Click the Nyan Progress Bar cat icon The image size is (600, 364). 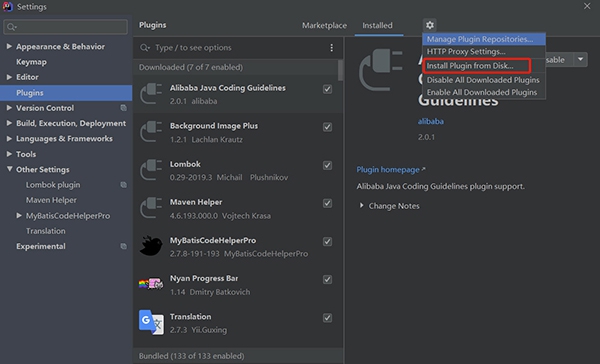point(151,284)
